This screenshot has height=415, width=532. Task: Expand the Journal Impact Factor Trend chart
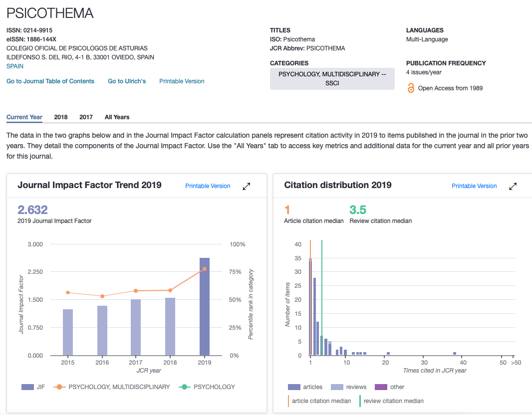pyautogui.click(x=247, y=186)
